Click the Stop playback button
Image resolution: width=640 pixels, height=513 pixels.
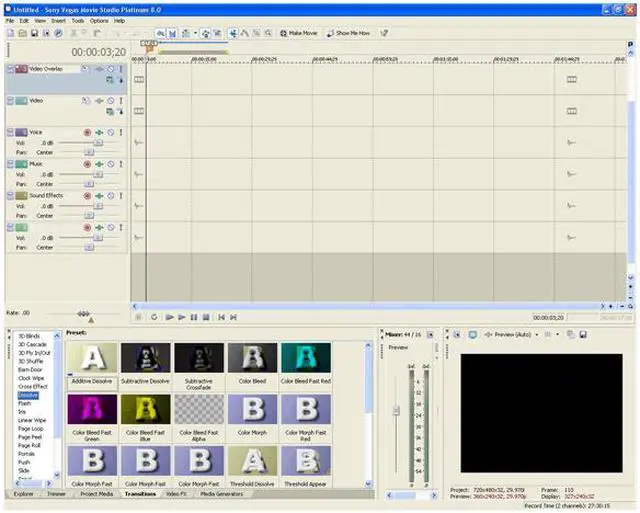pyautogui.click(x=206, y=317)
